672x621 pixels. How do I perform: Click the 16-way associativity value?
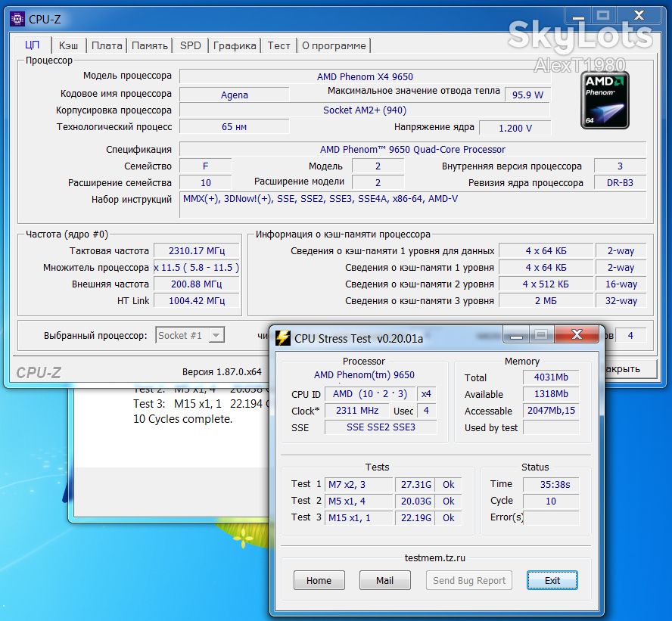click(621, 284)
